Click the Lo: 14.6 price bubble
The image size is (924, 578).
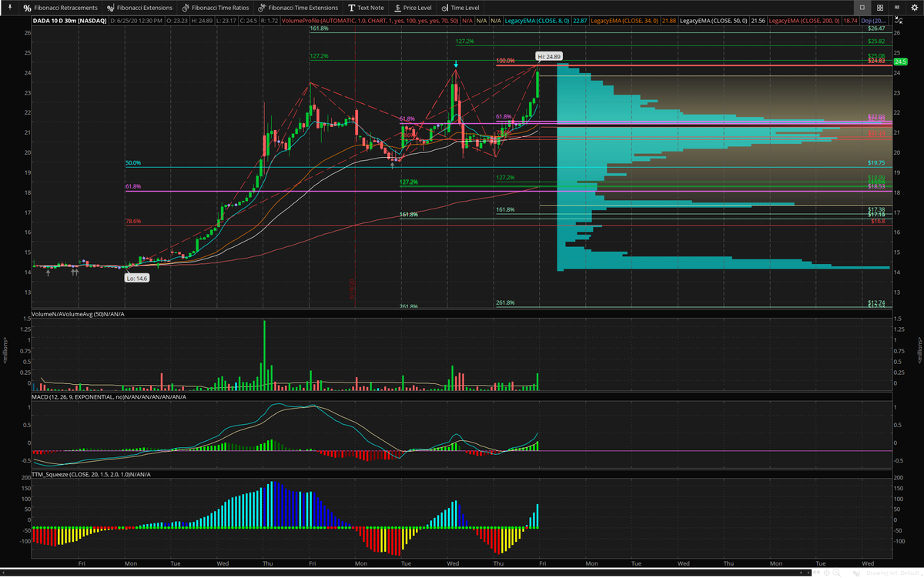[x=137, y=278]
